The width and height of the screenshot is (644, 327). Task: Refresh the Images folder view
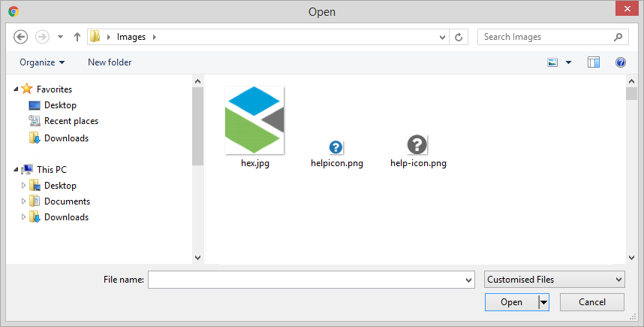(x=459, y=38)
